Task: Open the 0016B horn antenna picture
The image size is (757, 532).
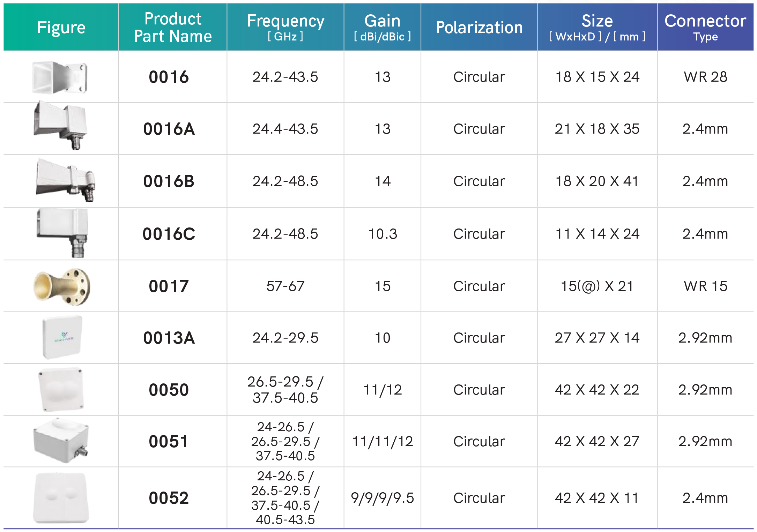Action: 65,180
